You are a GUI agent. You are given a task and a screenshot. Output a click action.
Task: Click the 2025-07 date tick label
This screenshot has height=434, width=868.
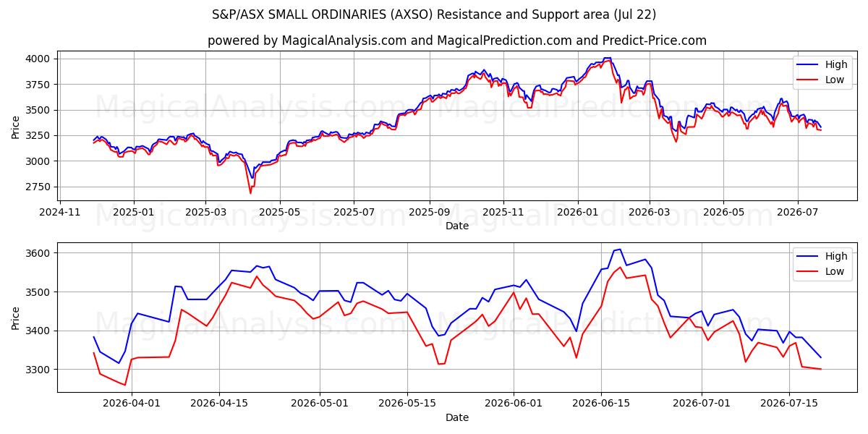[x=353, y=212]
